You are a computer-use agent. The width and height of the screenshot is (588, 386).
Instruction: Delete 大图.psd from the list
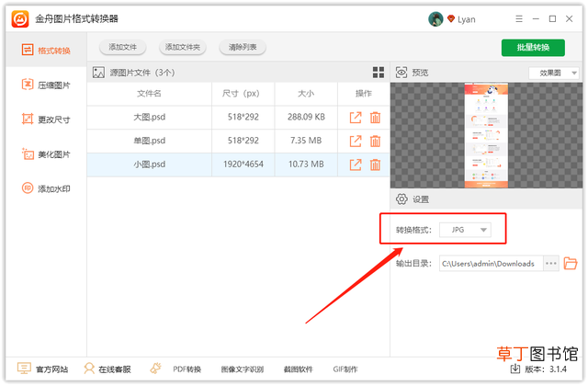(376, 118)
